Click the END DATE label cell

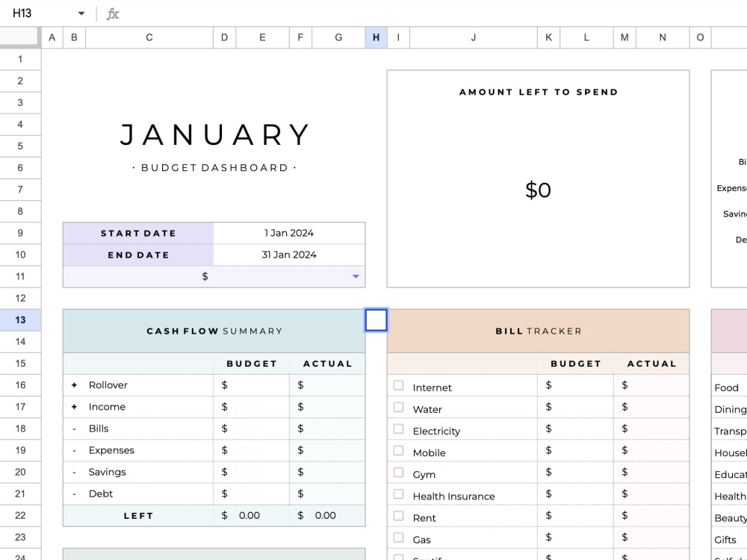pos(138,255)
